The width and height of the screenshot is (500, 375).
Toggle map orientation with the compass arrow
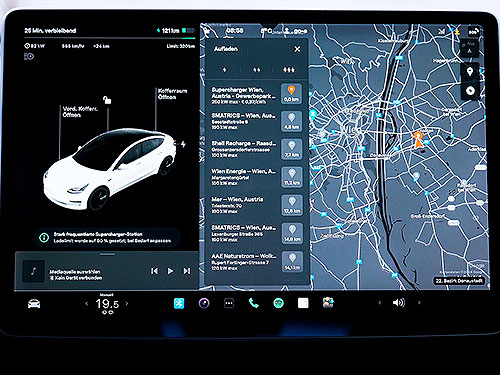pyautogui.click(x=469, y=48)
